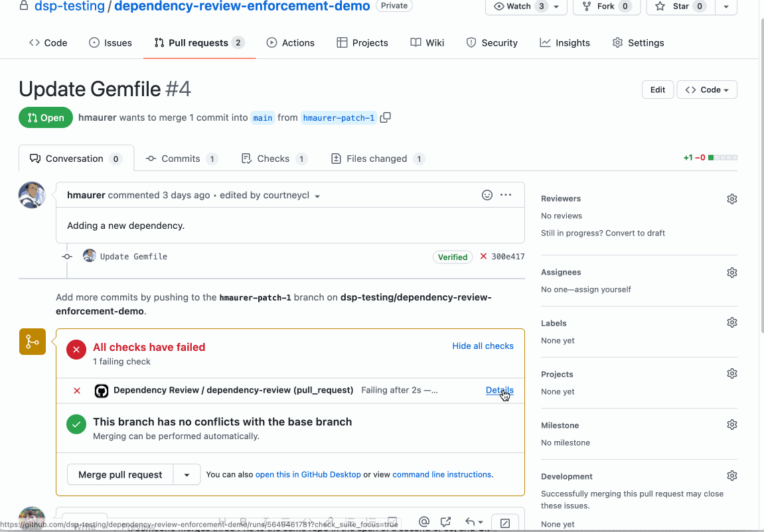Open the kebab menu on the PR description
764x532 pixels.
(x=506, y=194)
